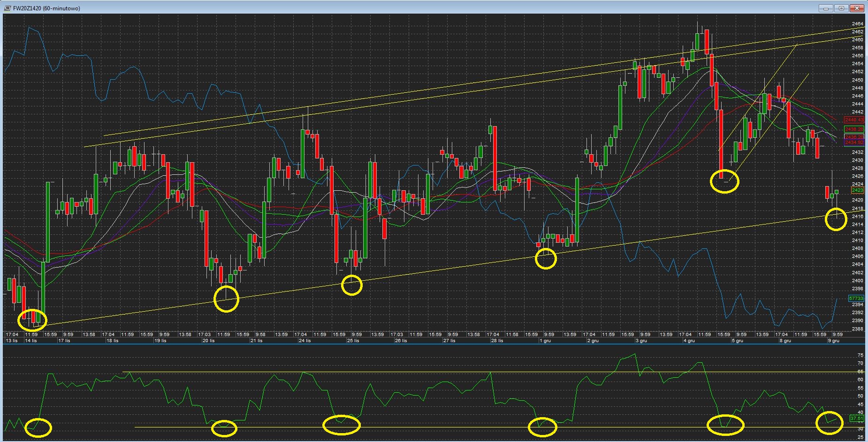Click the 3 gru date label
Viewport: 868px width, 442px height.
tap(641, 341)
